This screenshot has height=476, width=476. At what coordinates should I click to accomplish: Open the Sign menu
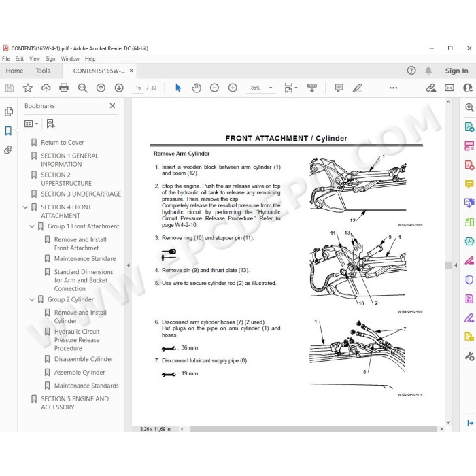coord(50,59)
